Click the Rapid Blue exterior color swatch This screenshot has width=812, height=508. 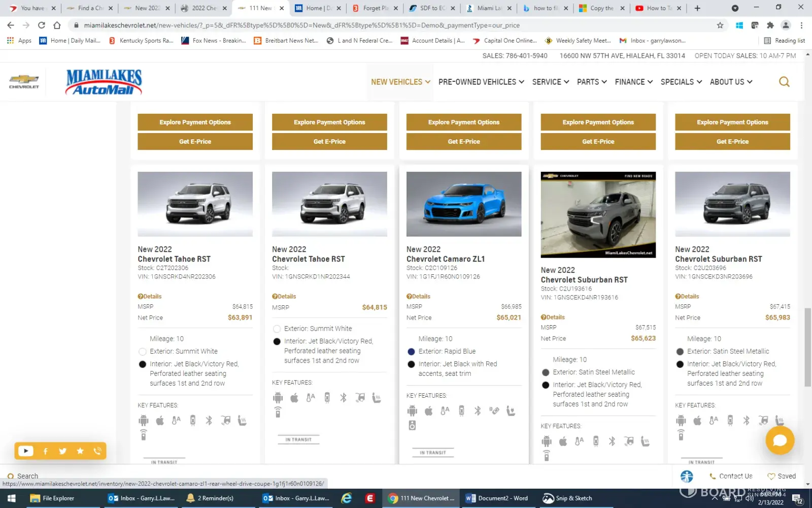click(412, 352)
